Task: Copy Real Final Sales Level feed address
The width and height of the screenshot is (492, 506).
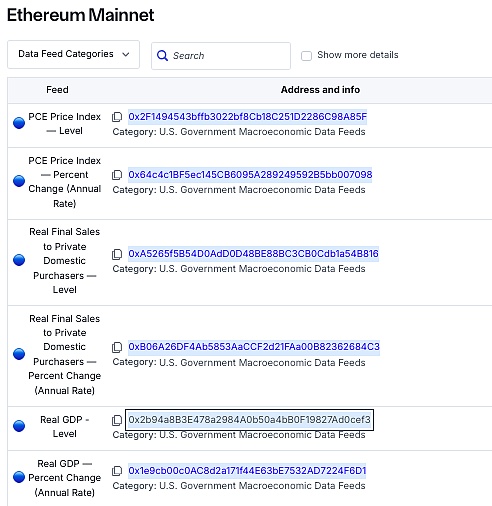Action: tap(117, 254)
